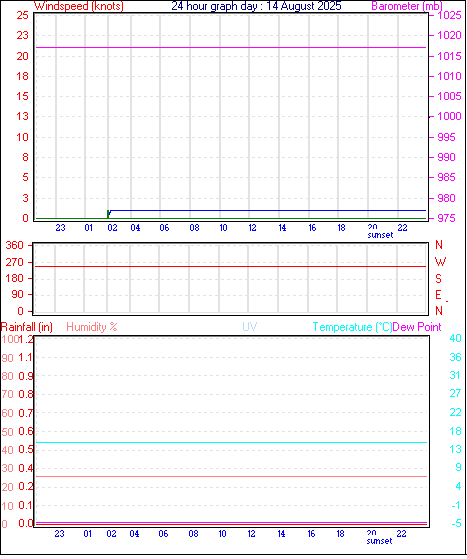Viewport: 467px width, 559px height.
Task: Click the 1.1 rainfall axis label
Action: tap(26, 357)
